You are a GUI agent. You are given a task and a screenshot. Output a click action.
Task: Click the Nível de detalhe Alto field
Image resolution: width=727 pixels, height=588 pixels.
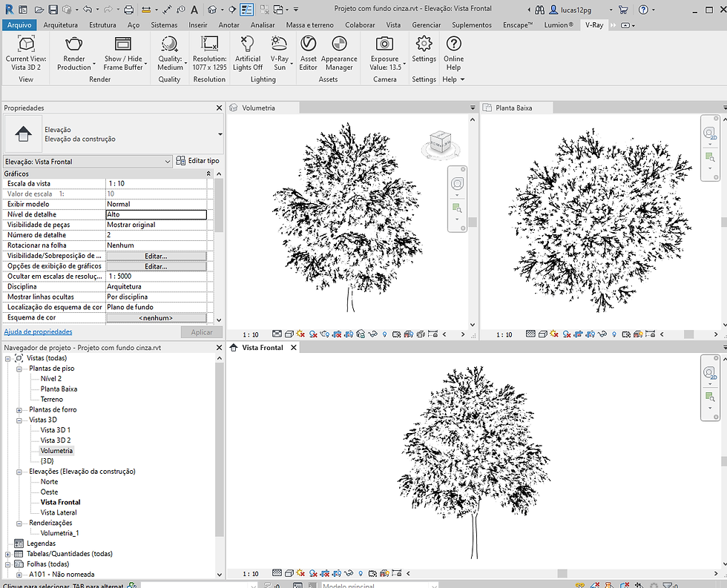pyautogui.click(x=157, y=214)
